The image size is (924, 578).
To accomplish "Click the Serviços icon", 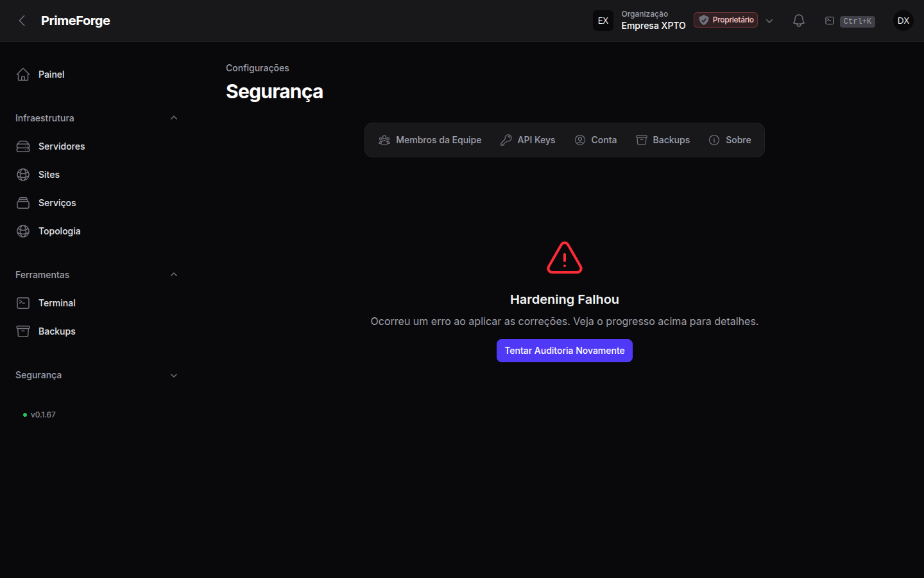I will pos(23,203).
